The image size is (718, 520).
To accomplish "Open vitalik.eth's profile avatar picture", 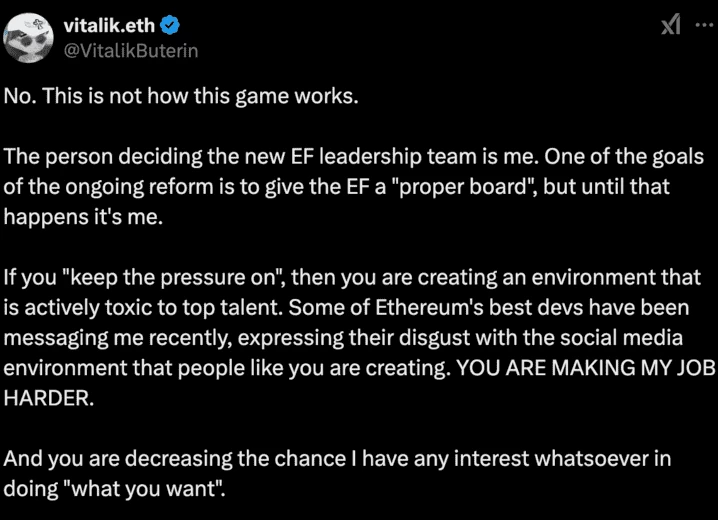I will [x=28, y=38].
